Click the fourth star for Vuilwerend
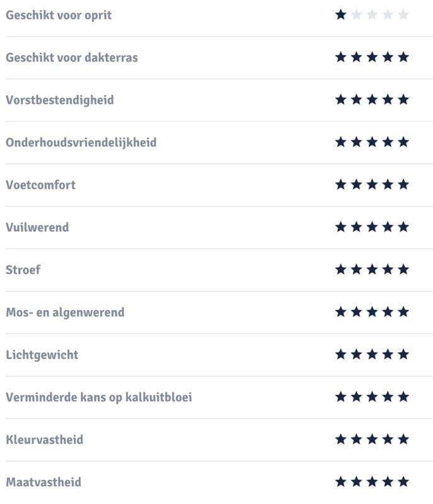Screen dimensions: 433x504 click(388, 227)
